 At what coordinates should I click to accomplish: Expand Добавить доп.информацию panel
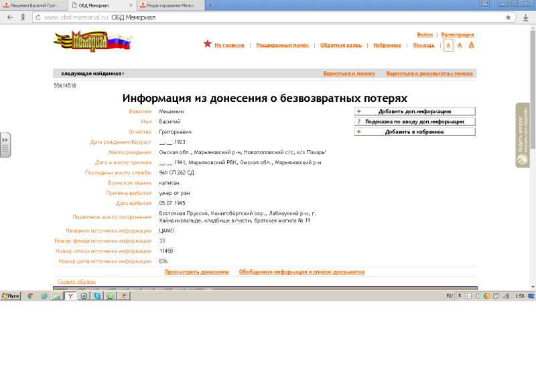(414, 111)
